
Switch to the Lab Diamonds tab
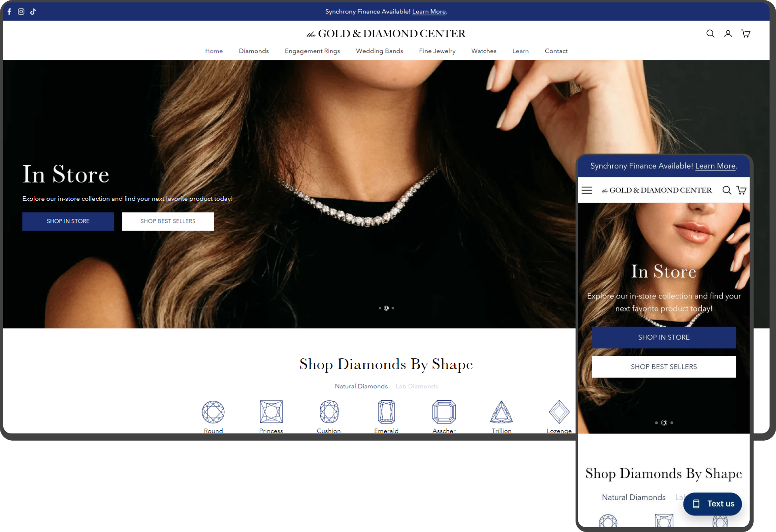[417, 386]
